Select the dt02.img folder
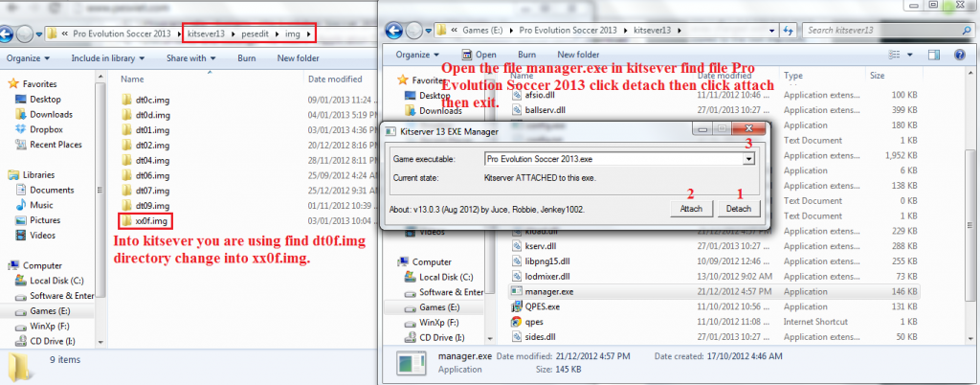 point(145,145)
